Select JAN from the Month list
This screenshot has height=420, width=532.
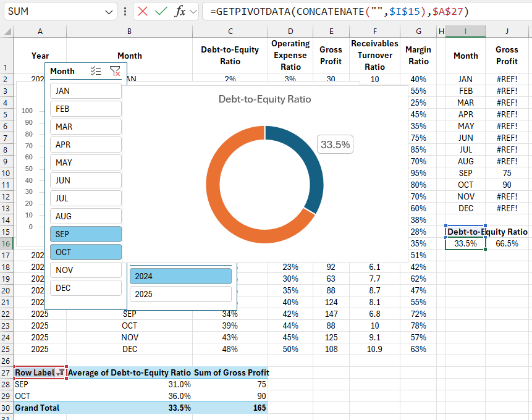tap(85, 91)
